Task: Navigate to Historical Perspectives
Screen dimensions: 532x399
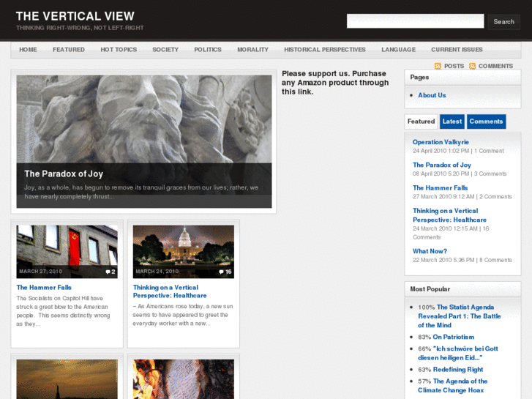Action: coord(325,50)
